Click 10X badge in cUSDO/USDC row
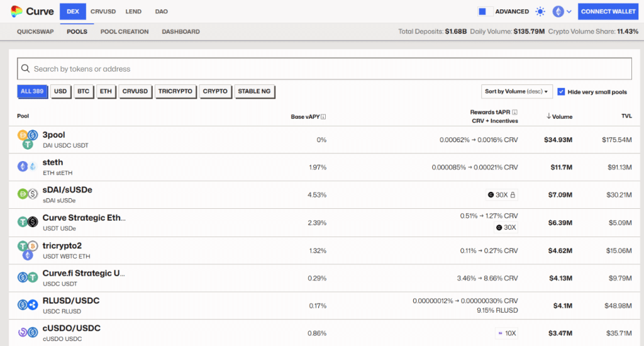The image size is (644, 346). (507, 333)
